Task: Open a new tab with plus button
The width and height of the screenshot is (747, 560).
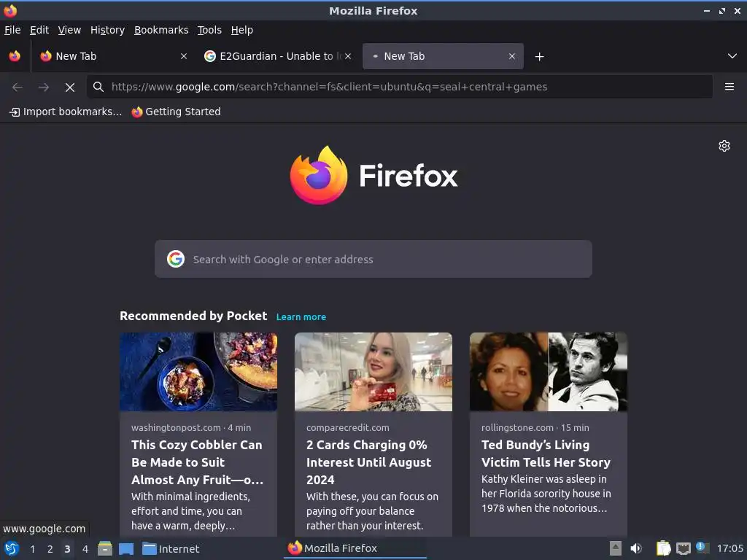Action: 539,57
